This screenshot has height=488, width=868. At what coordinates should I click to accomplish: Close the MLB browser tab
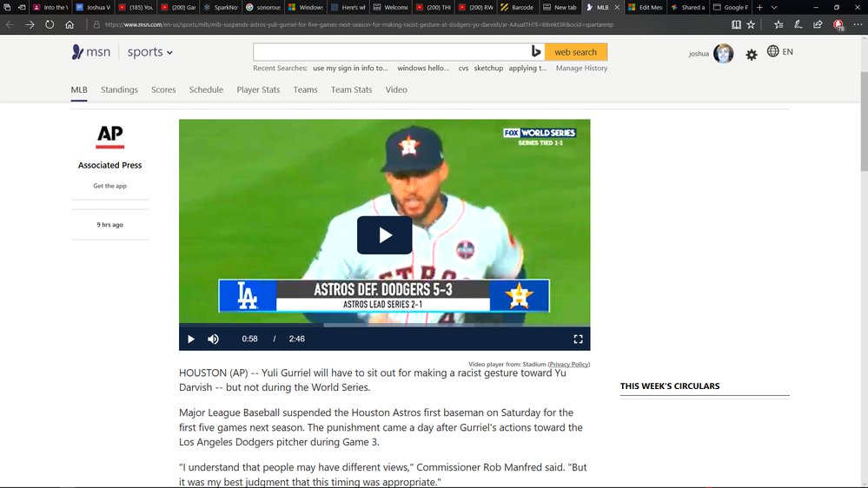click(617, 7)
